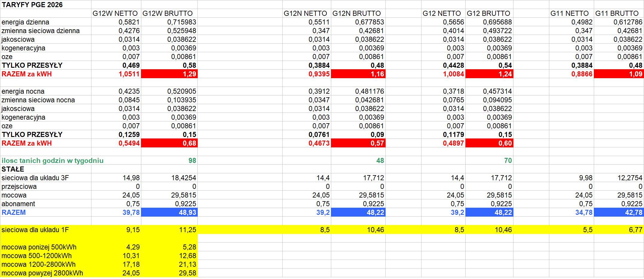Select the cell containing 18,4254
This screenshot has width=644, height=279.
click(x=169, y=178)
